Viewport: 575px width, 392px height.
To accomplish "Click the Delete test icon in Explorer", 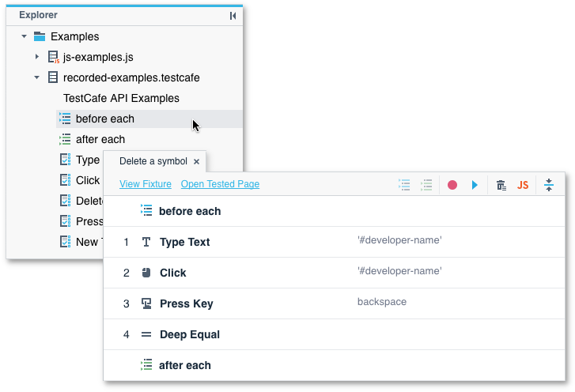I will tap(66, 201).
